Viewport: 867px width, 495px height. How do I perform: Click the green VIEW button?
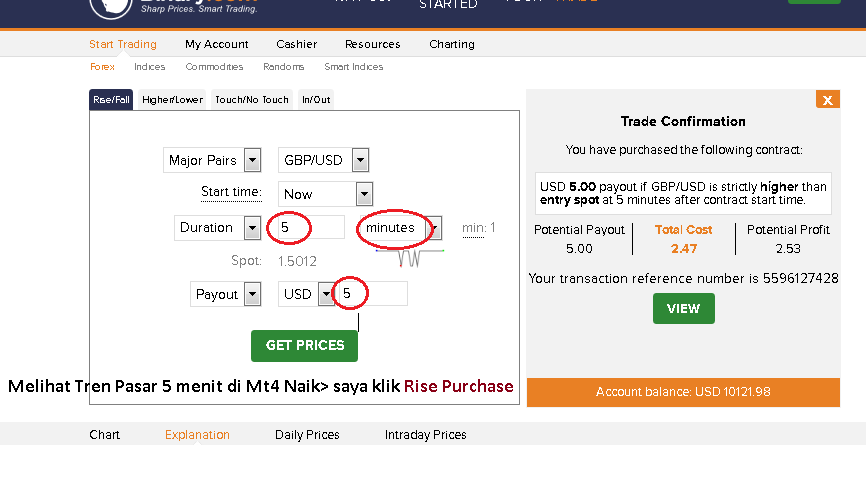tap(683, 309)
